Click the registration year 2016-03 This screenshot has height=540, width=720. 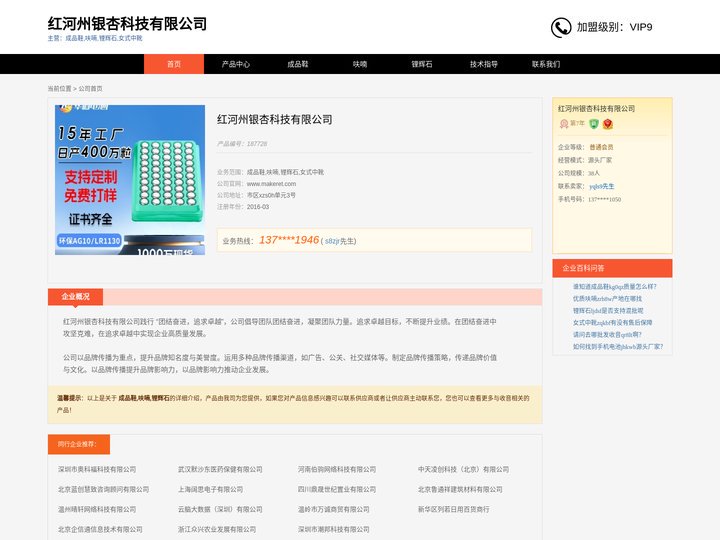click(258, 207)
